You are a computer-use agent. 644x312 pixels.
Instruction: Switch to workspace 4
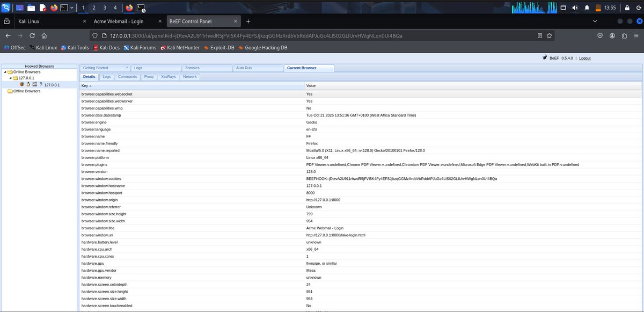click(115, 8)
